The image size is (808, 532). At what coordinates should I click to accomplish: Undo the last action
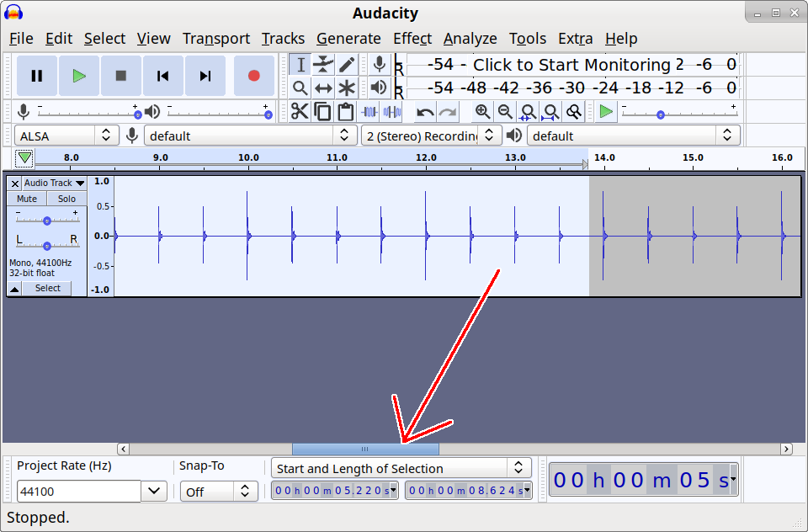click(425, 111)
